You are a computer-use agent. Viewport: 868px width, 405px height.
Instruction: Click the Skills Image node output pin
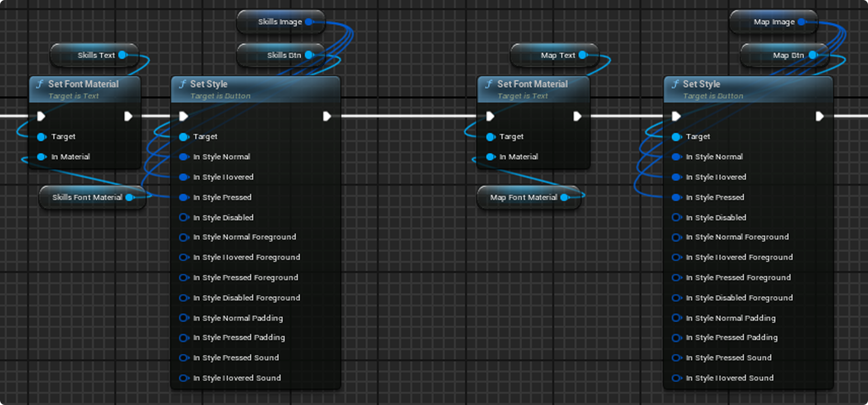coord(309,22)
